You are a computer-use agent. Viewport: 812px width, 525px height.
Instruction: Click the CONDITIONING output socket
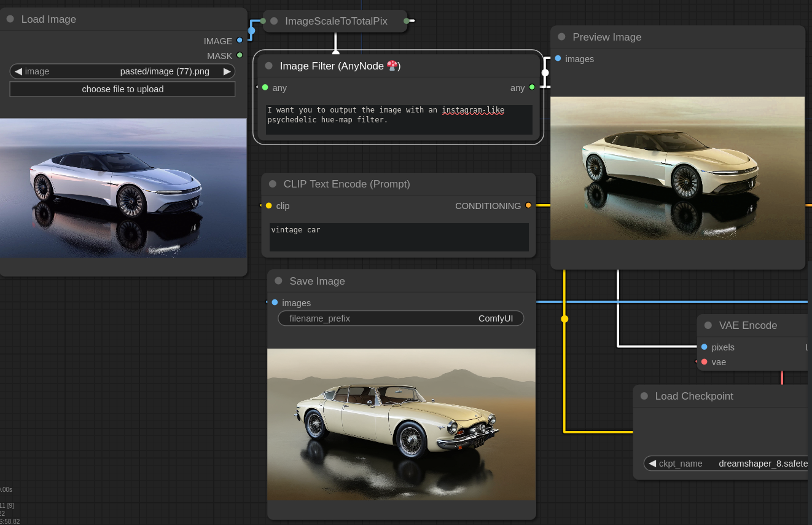[x=528, y=205]
